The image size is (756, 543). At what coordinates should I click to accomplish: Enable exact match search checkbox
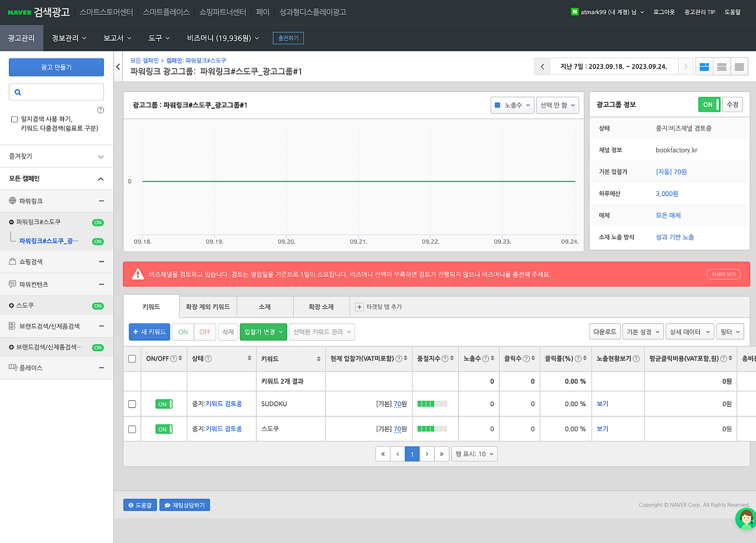14,119
